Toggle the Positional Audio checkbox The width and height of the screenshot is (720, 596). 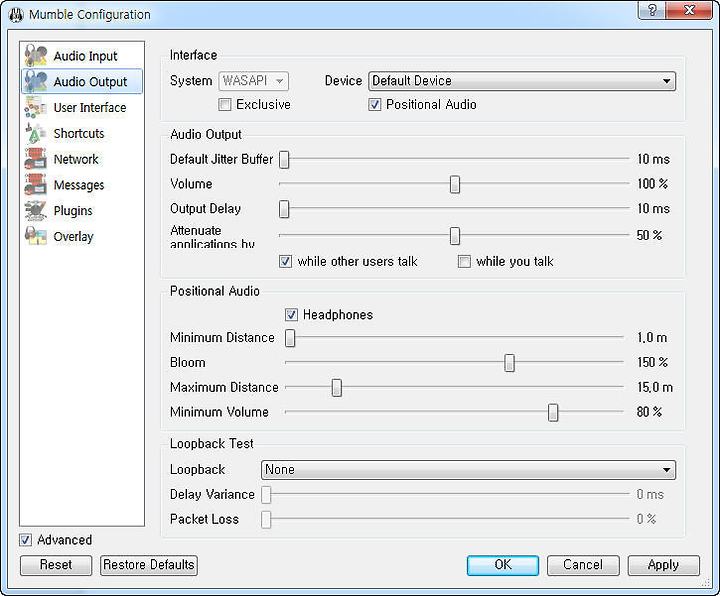tap(374, 105)
